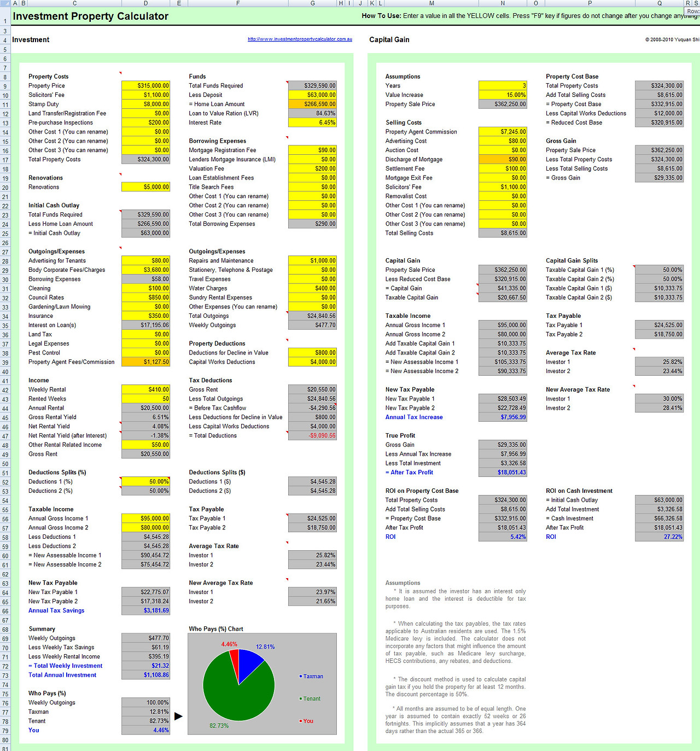Click the Less Deposit cell $63,000.00

(312, 95)
